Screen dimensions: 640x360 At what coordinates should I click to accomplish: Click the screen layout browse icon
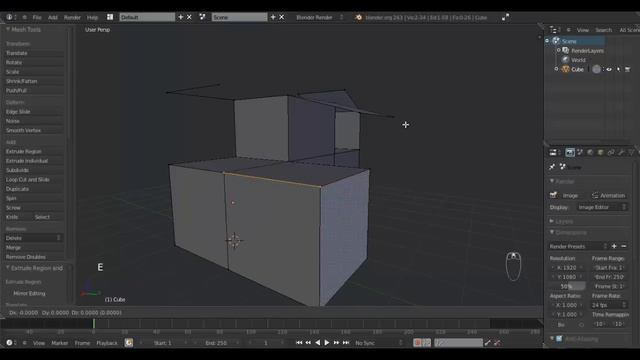pos(110,17)
